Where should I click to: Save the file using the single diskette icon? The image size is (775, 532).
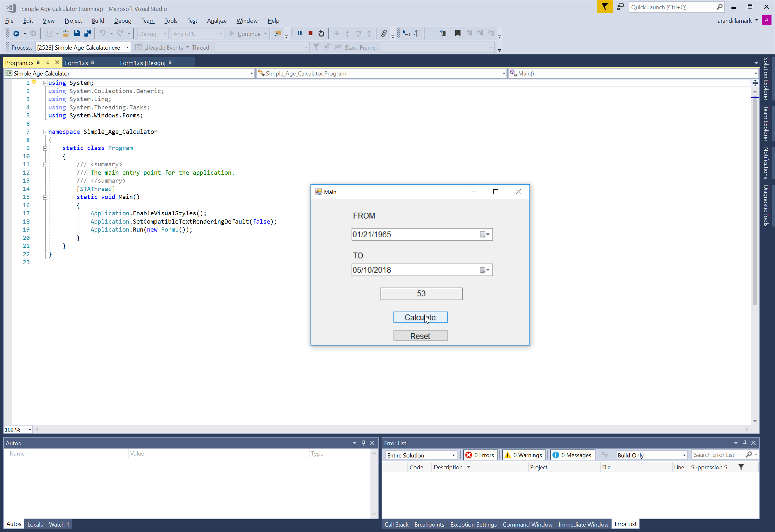click(77, 33)
